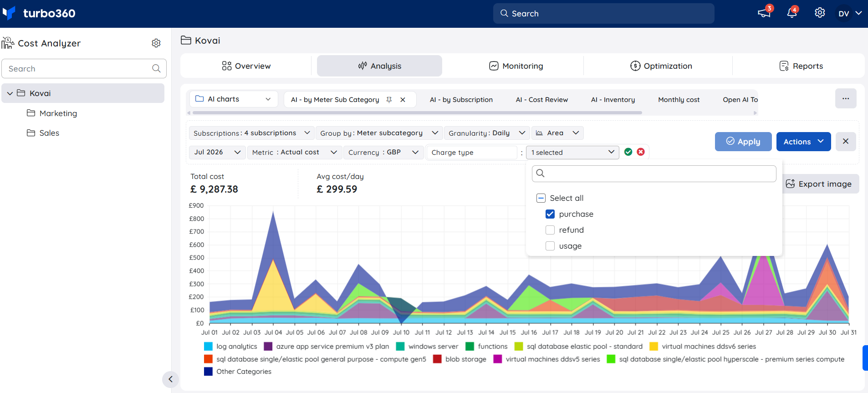Open the Subscriptions filter dropdown
Image resolution: width=868 pixels, height=393 pixels.
[x=252, y=133]
